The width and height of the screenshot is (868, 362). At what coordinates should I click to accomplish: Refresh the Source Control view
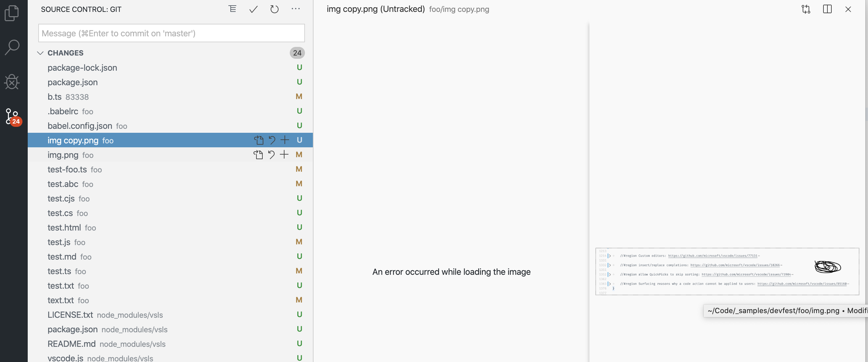(275, 9)
